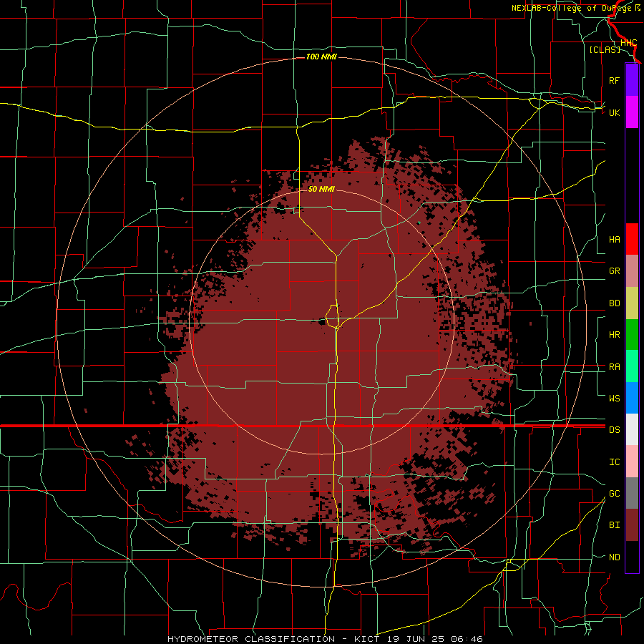Click the 'GC' legend label
The height and width of the screenshot is (644, 644).
coord(614,493)
